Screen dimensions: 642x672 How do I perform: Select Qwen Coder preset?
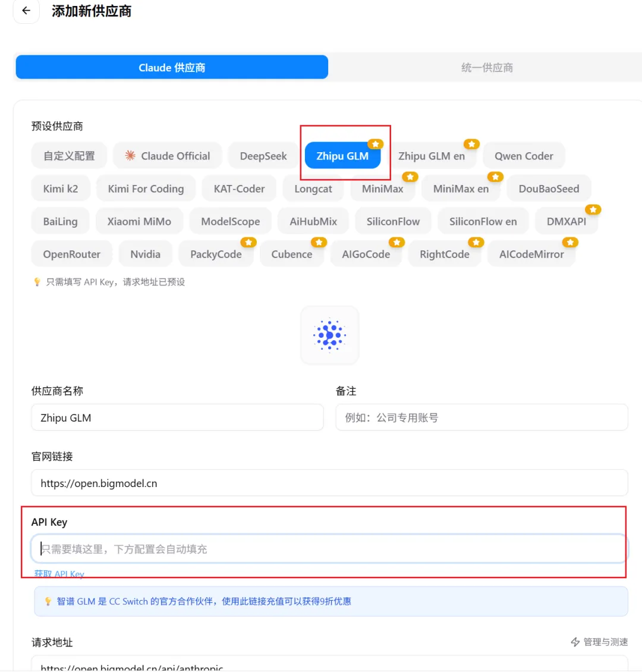pos(523,156)
